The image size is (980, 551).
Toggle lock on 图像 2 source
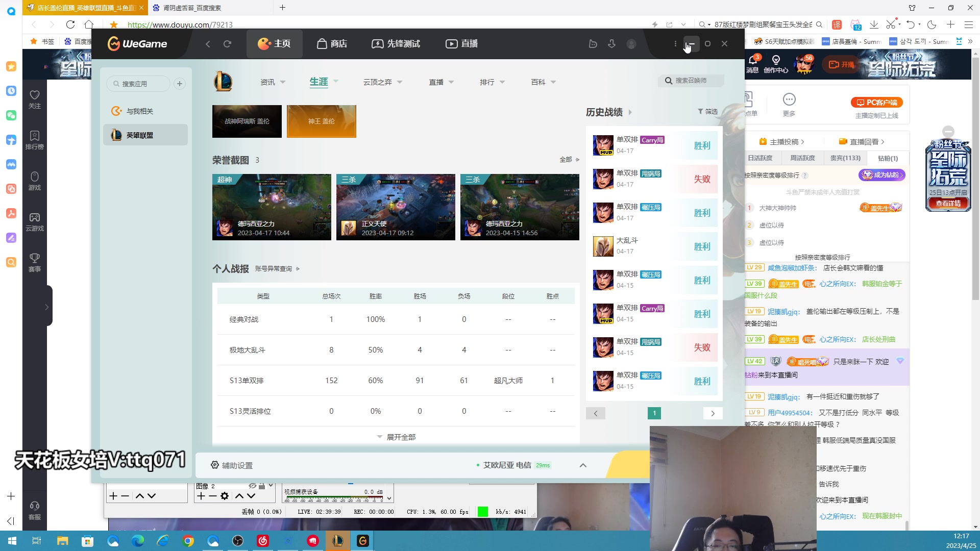262,486
